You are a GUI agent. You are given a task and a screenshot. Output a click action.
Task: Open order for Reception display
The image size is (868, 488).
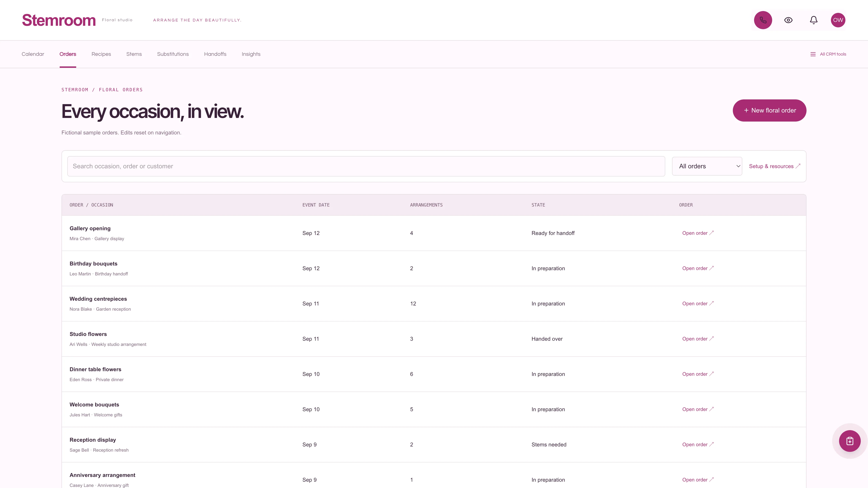click(698, 445)
